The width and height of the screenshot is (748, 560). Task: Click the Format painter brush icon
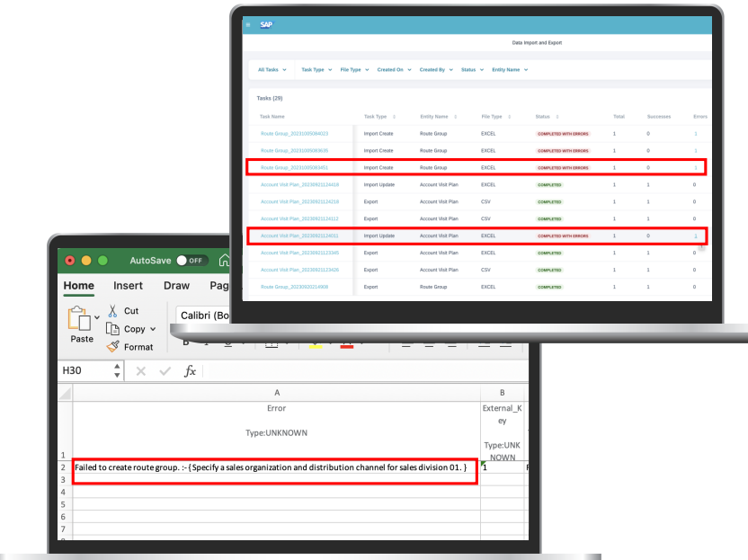point(112,347)
